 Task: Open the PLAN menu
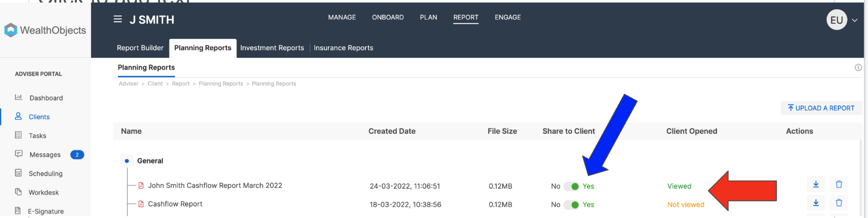(x=428, y=17)
